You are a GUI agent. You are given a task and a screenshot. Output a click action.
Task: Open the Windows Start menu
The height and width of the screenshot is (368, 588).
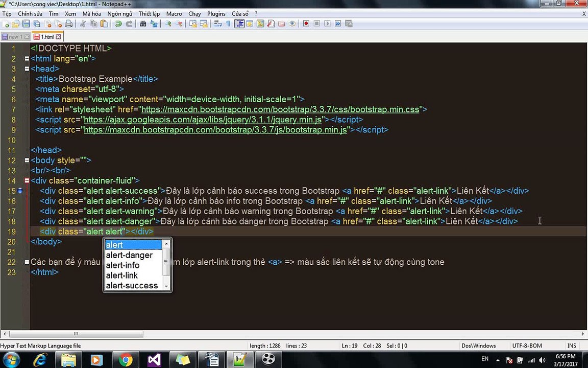coord(11,360)
